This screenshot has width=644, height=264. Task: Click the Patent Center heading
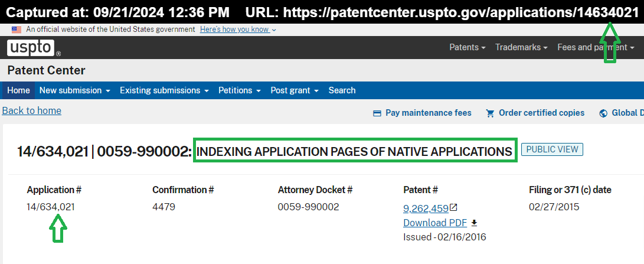click(46, 70)
